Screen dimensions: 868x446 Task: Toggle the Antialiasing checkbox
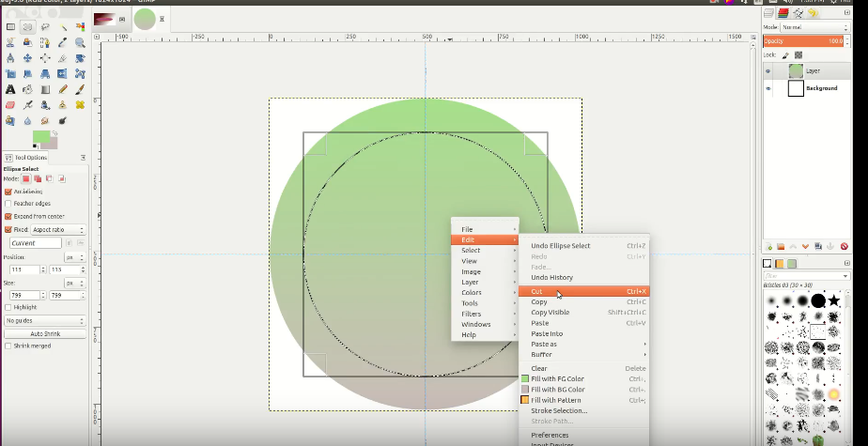(8, 192)
